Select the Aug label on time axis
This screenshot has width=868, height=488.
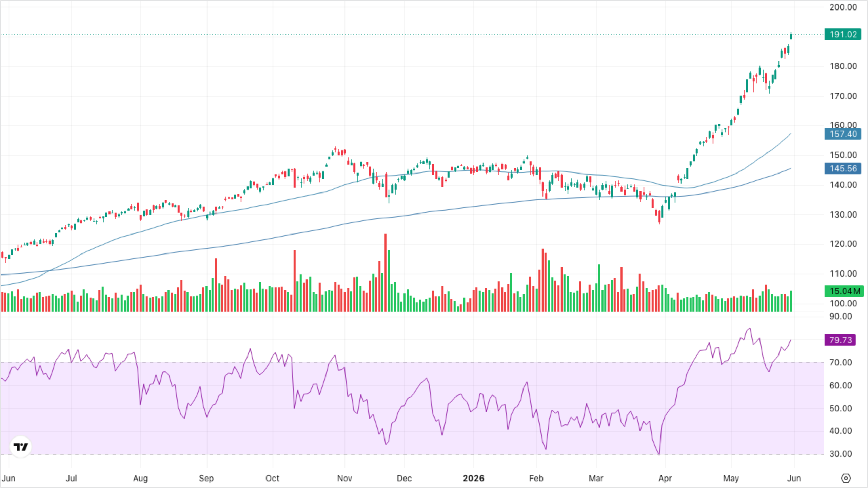tap(140, 478)
